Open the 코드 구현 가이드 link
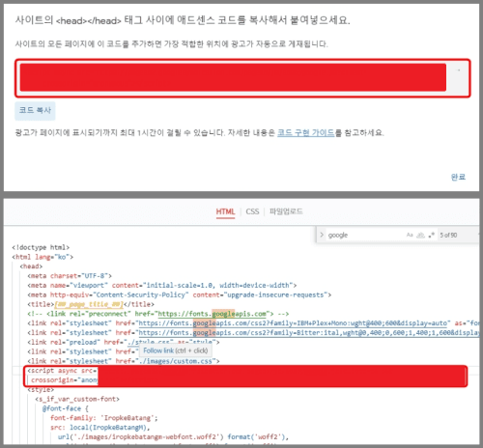Viewport: 483px width, 448px height. coord(305,132)
